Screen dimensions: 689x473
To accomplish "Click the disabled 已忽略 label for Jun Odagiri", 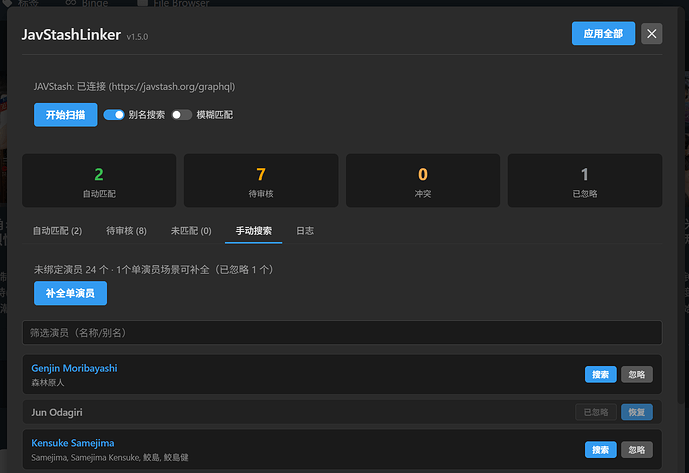I will click(596, 412).
